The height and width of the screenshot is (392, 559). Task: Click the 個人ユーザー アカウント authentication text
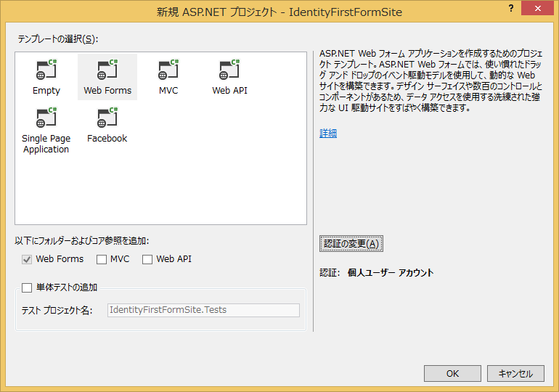[x=391, y=273]
